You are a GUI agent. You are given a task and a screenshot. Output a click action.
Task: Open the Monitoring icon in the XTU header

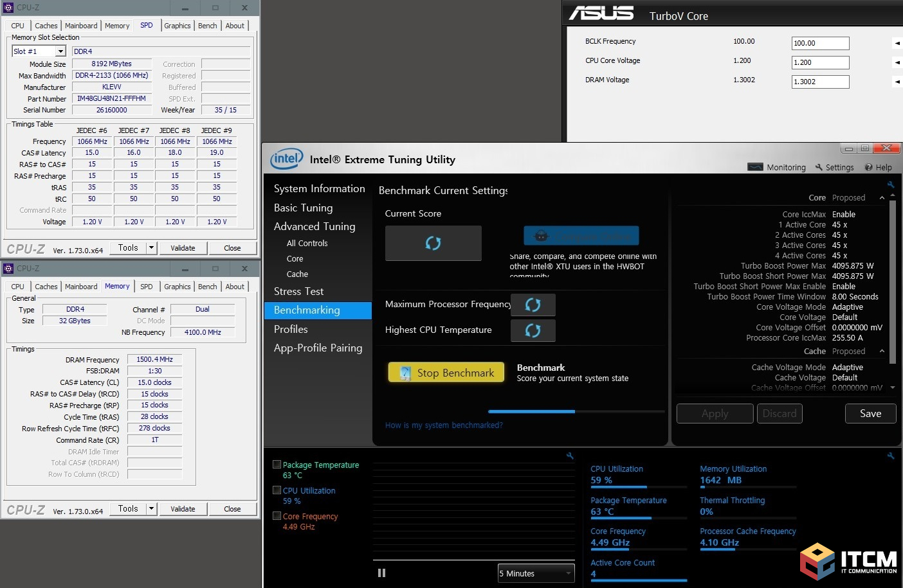click(x=755, y=167)
